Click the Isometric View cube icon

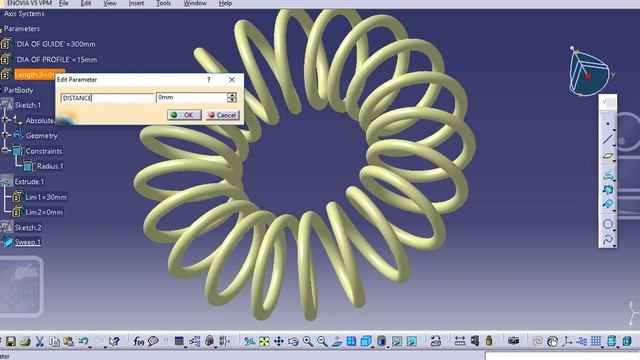pos(366,341)
